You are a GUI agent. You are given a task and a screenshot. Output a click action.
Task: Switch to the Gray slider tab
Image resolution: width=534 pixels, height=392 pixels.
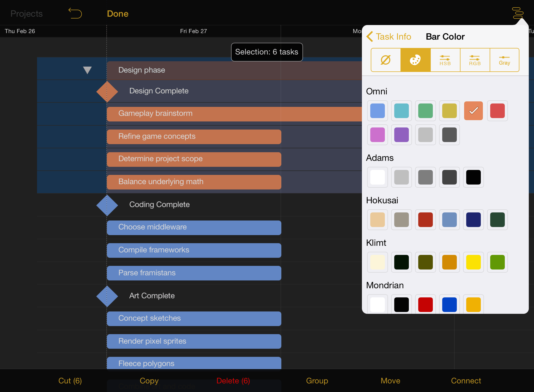point(504,60)
